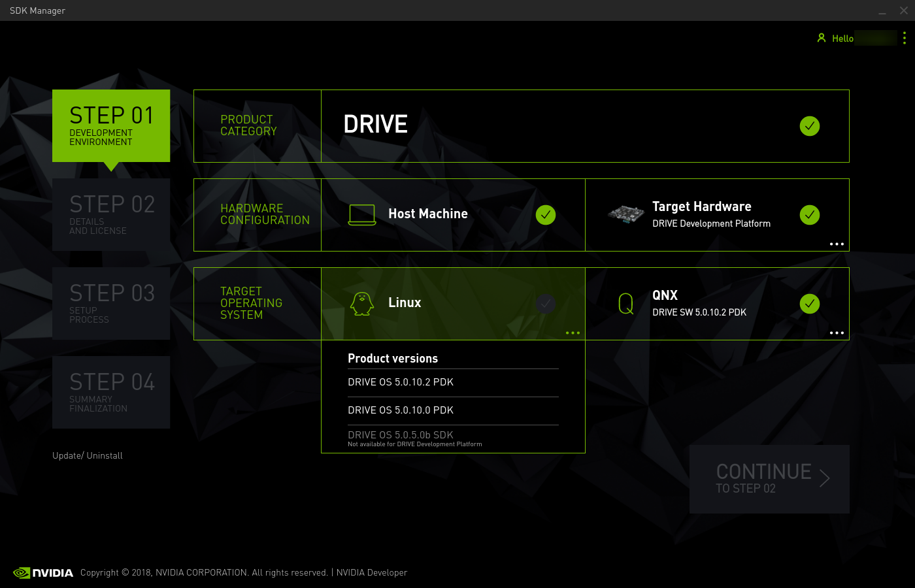
Task: Toggle the Target Hardware checkmark
Action: point(809,215)
